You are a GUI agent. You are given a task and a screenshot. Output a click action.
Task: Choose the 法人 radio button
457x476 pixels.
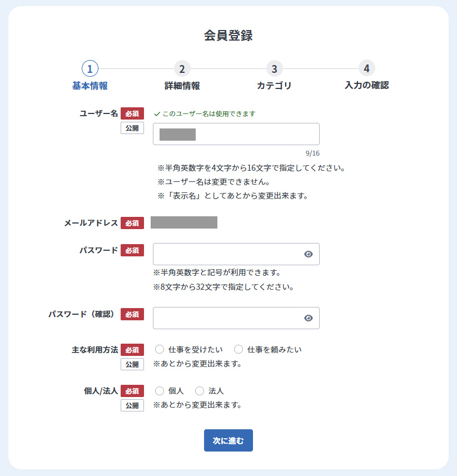[x=200, y=391]
